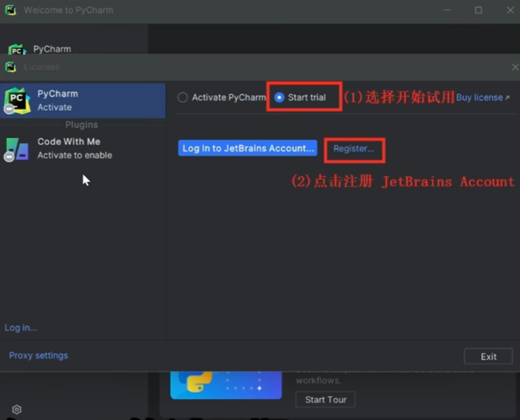Screen dimensions: 520x420
Task: Click the PyCharm logo in the Welcome title bar
Action: (x=10, y=10)
